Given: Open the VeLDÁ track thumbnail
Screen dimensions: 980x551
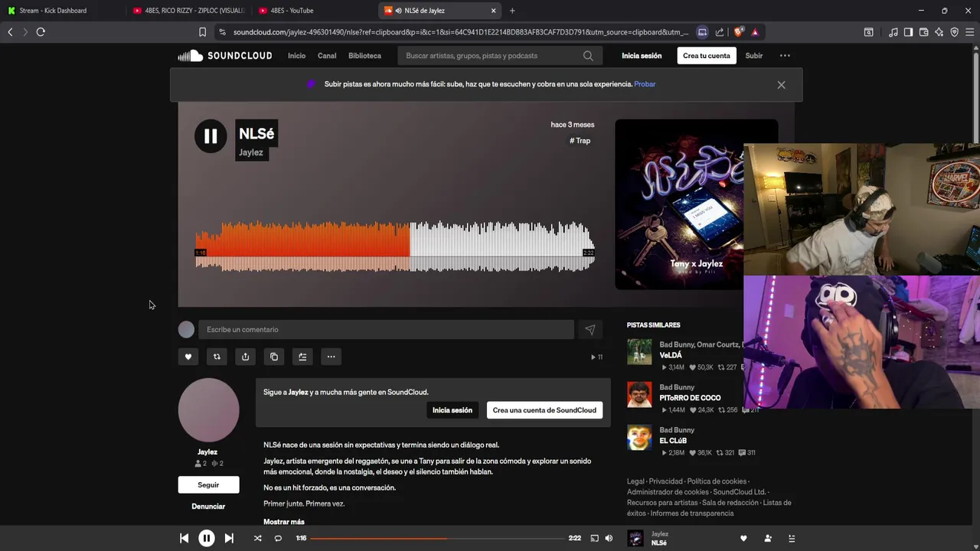Looking at the screenshot, I should tap(639, 352).
